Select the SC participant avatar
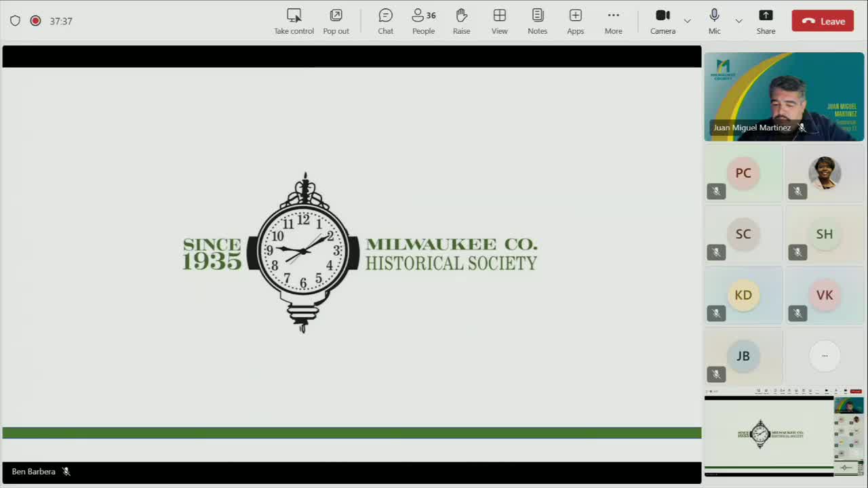This screenshot has height=488, width=868. click(x=743, y=234)
